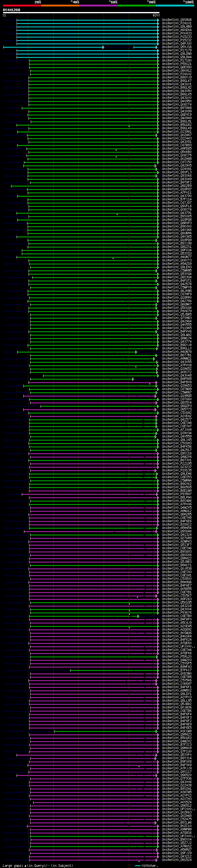Select the UniRef100_O65773 label

coord(177,410)
